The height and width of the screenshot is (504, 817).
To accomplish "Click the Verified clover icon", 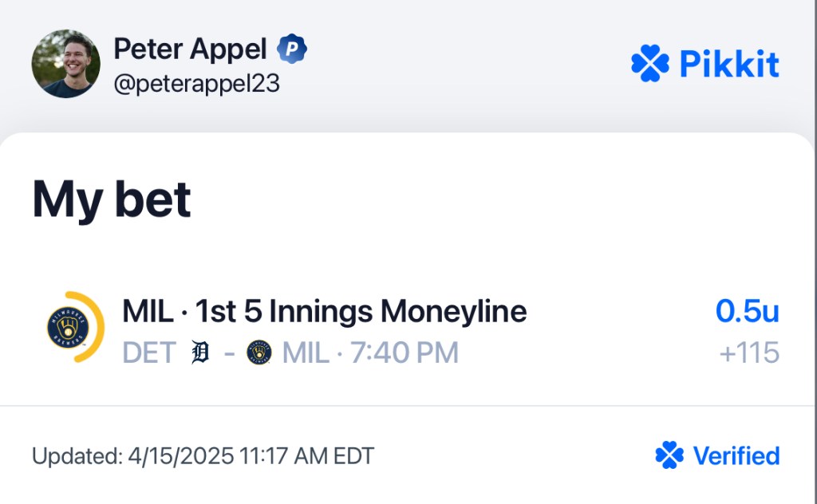I will pos(669,455).
